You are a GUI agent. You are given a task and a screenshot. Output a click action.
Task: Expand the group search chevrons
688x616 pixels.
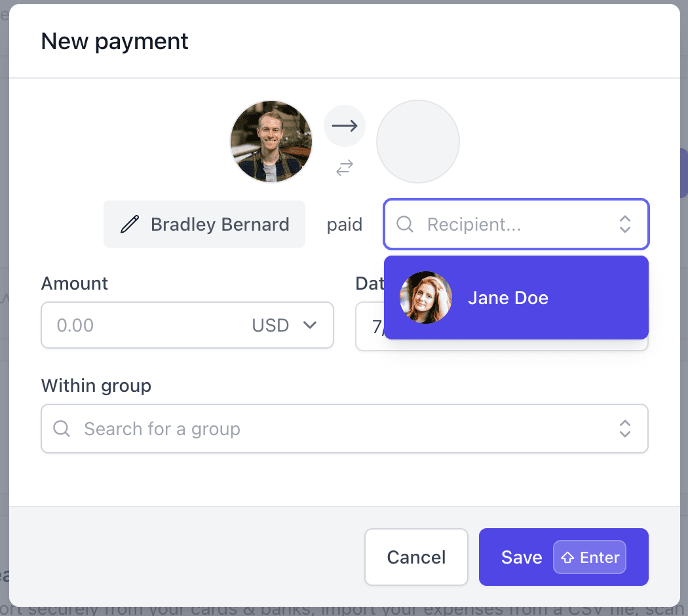pos(624,429)
